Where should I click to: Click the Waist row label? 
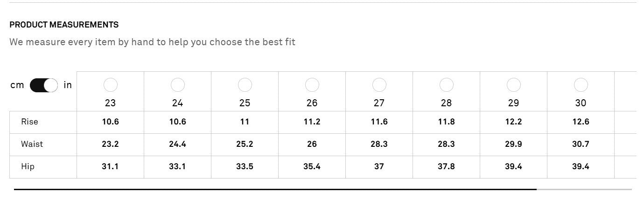pos(32,144)
